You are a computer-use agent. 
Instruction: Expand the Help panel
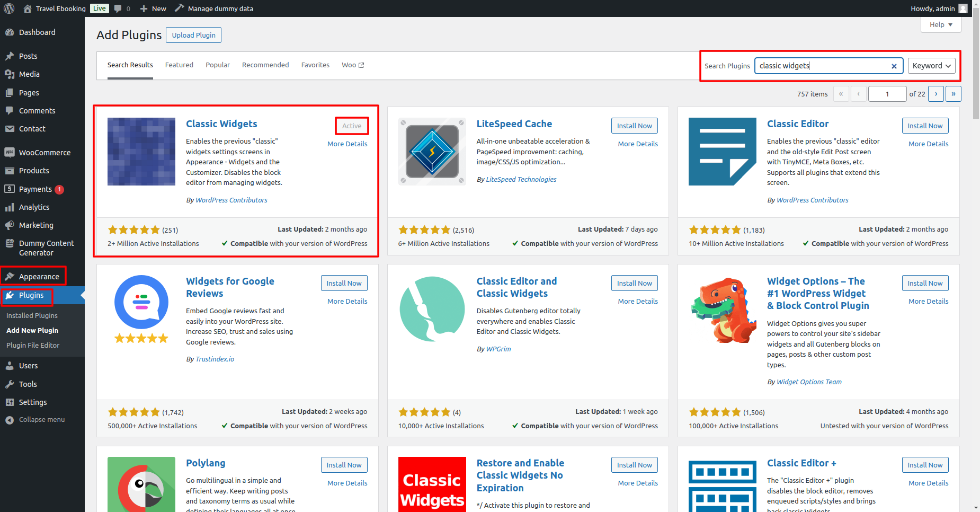[x=941, y=25]
